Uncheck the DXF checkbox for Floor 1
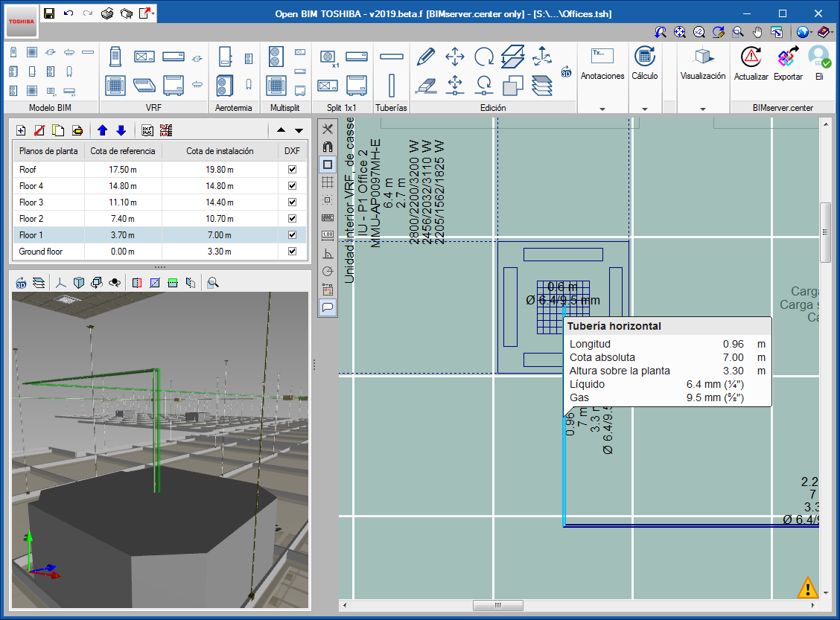 (292, 235)
